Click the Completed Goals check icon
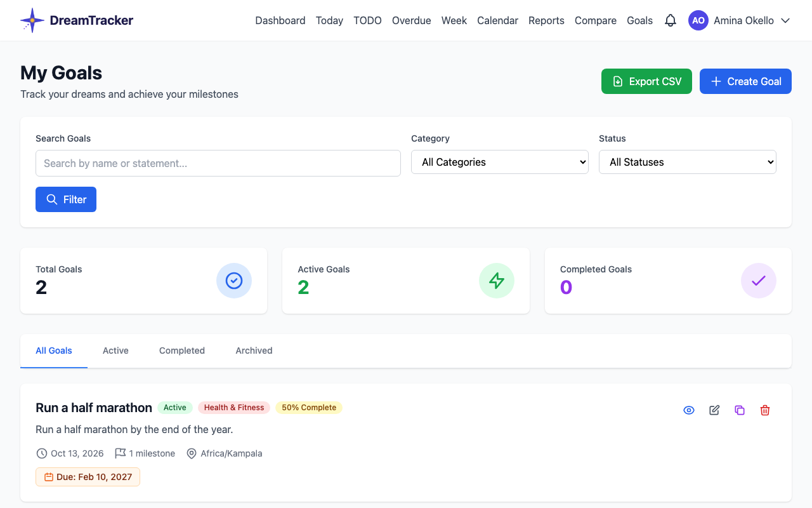 tap(759, 281)
